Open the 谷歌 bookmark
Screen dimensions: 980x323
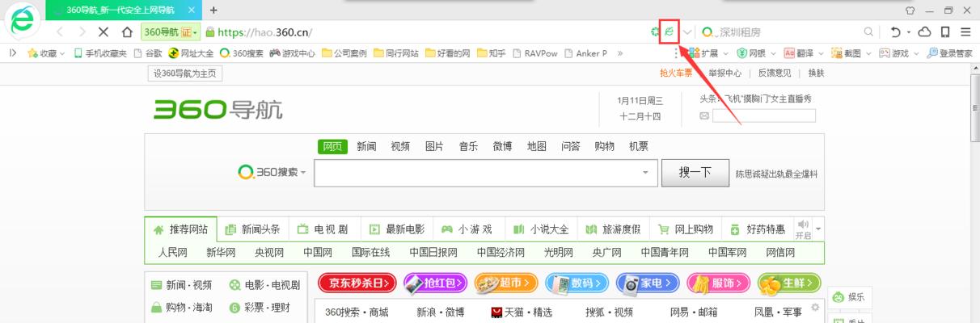coord(149,53)
